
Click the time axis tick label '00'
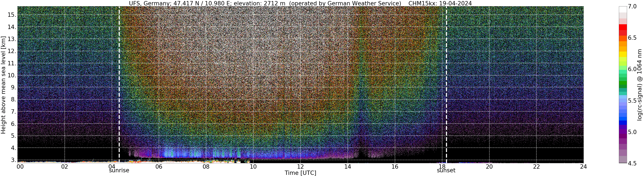(20, 167)
